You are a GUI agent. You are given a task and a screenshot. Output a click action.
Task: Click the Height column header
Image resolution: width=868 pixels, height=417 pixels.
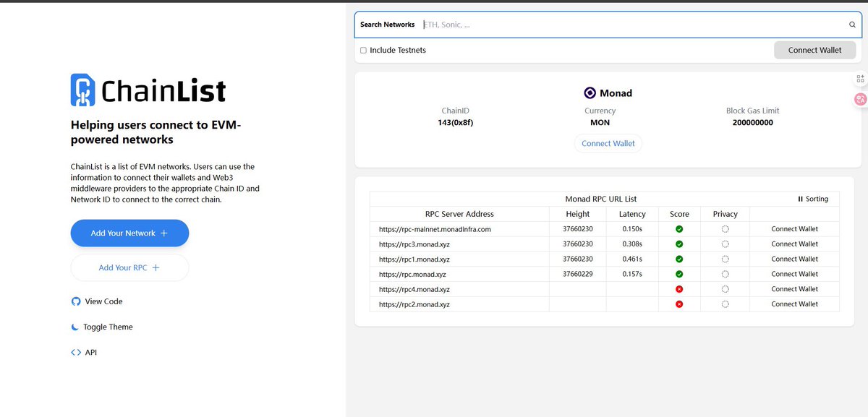(577, 214)
